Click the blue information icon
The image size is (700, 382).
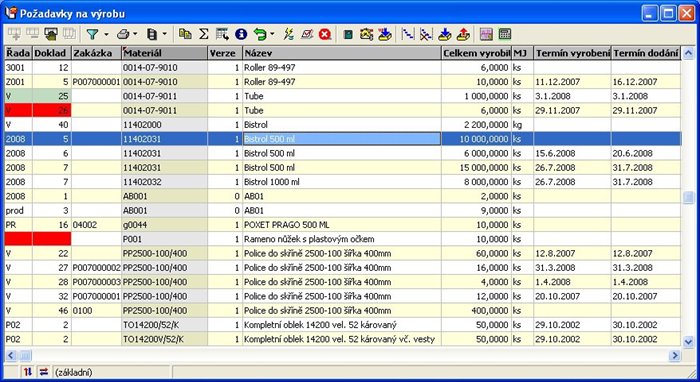241,34
